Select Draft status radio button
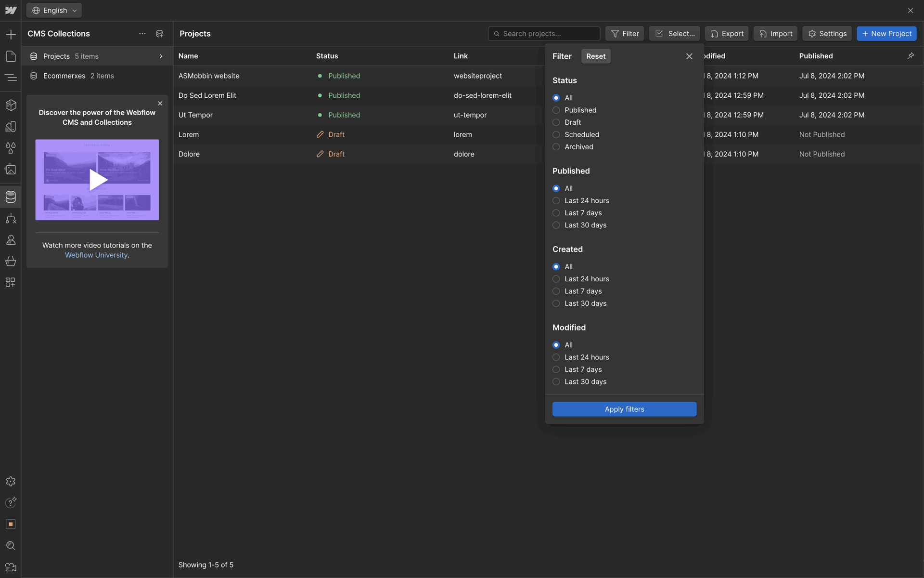Screen dimensions: 924x578 556,122
